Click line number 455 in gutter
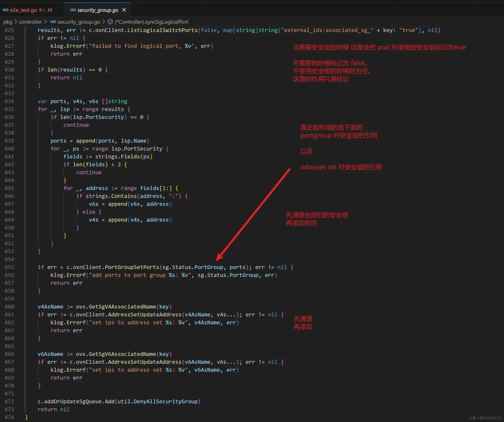The height and width of the screenshot is (422, 504). (9, 267)
